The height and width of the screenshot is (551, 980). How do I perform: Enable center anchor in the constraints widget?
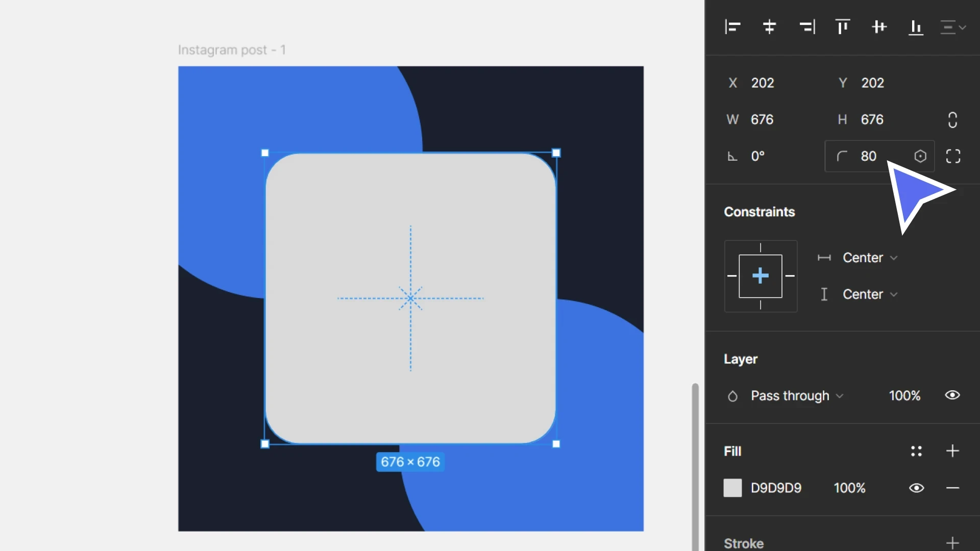pos(760,276)
